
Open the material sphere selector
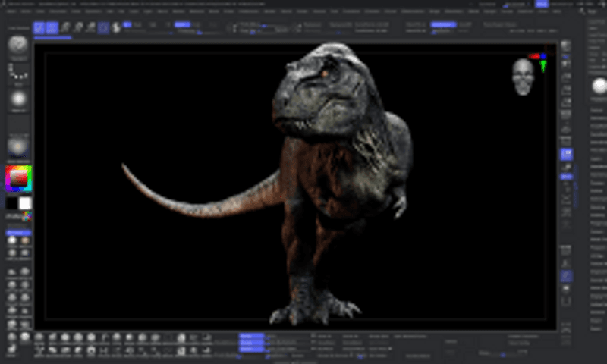18,146
